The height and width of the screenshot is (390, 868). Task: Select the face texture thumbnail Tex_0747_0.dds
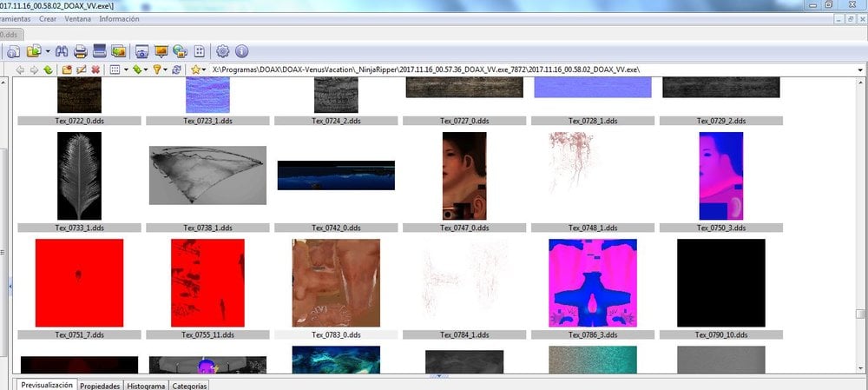[x=464, y=175]
